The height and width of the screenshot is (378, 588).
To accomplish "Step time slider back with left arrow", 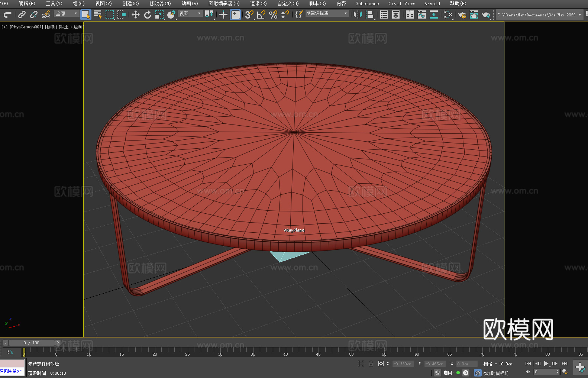I will [5, 343].
